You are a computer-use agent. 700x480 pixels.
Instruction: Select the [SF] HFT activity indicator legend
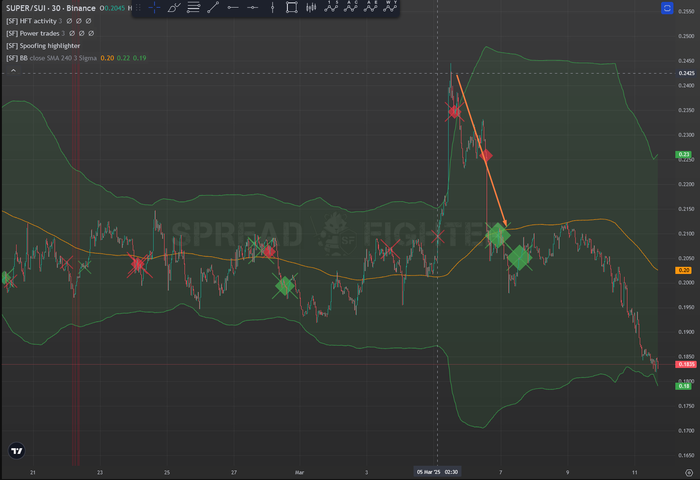[31, 21]
